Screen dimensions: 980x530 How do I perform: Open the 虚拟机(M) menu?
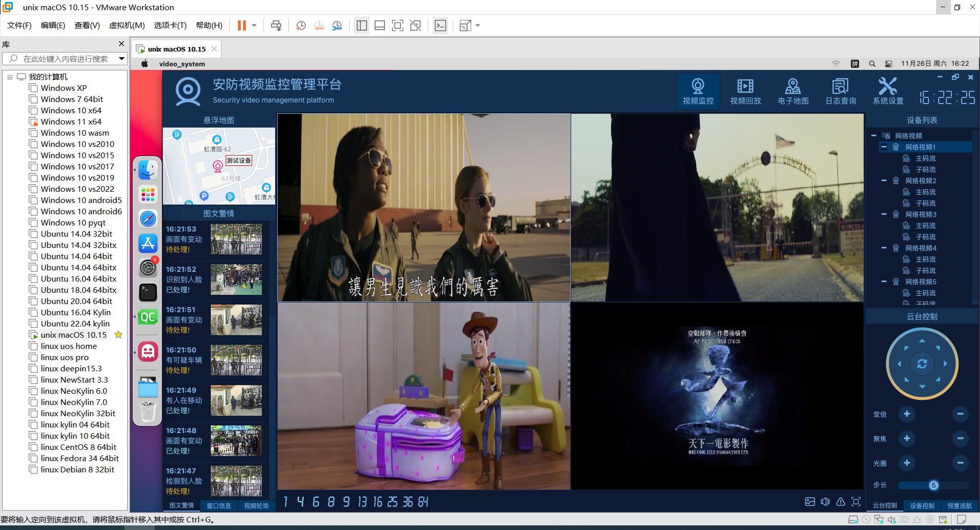(127, 26)
